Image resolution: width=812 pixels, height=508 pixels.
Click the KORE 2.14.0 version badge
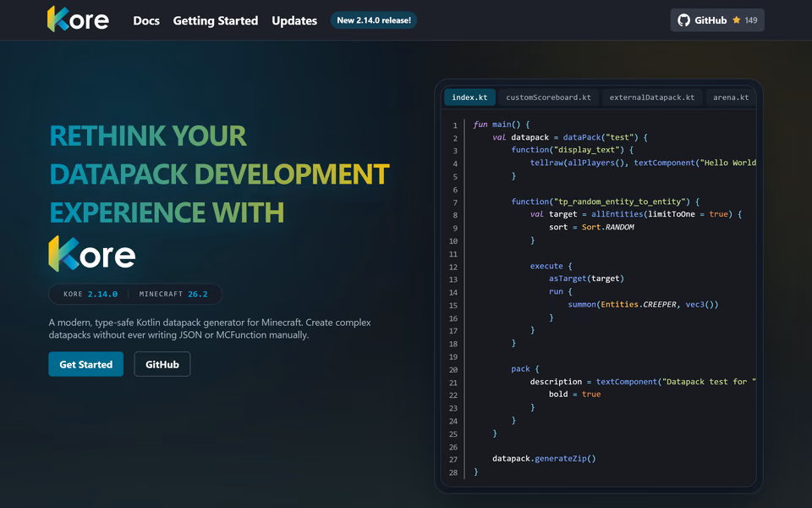(x=91, y=294)
